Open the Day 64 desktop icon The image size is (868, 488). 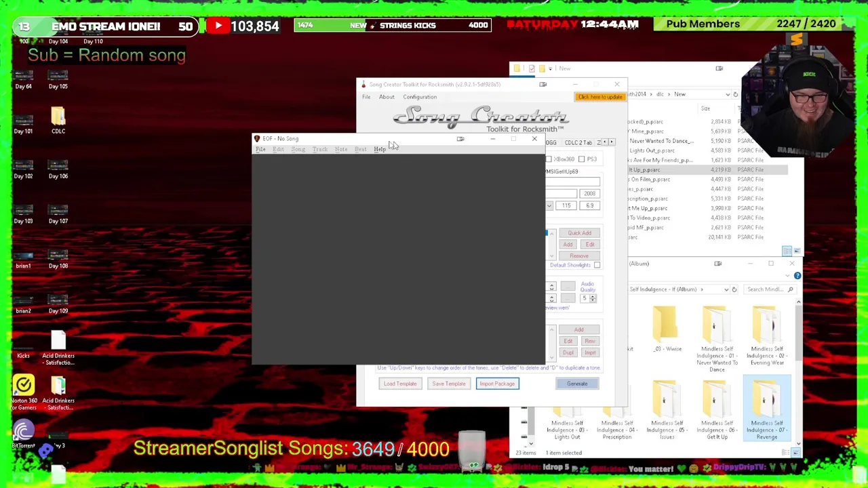(x=23, y=78)
